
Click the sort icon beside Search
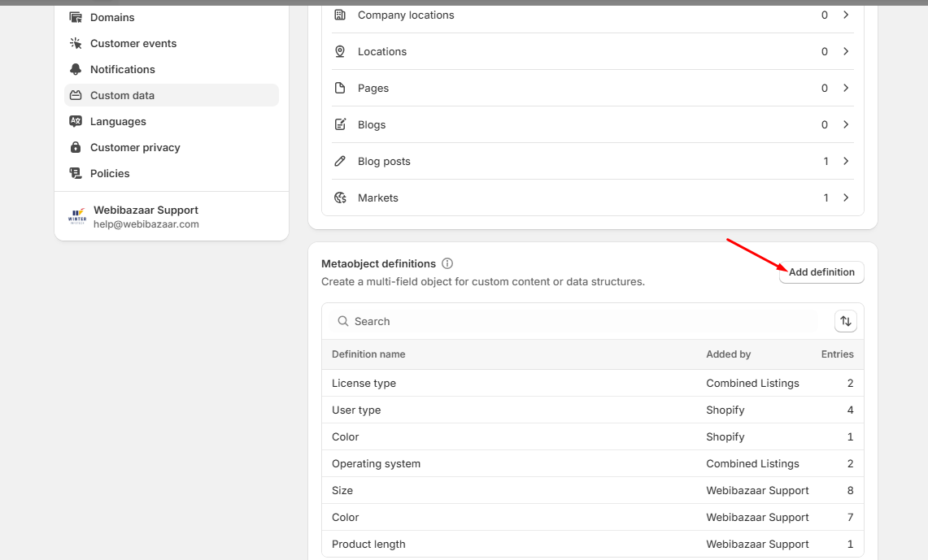(x=846, y=322)
